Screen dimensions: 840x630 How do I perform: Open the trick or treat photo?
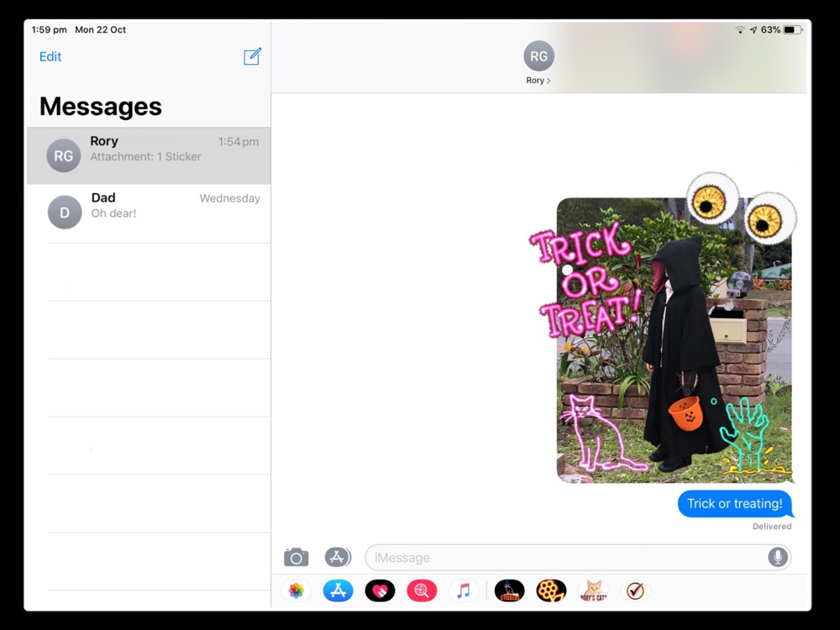tap(674, 340)
